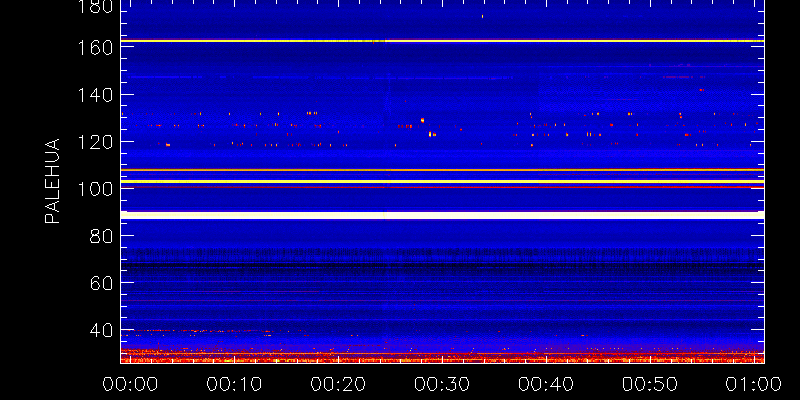Click the 01:00 time axis label

tap(754, 384)
